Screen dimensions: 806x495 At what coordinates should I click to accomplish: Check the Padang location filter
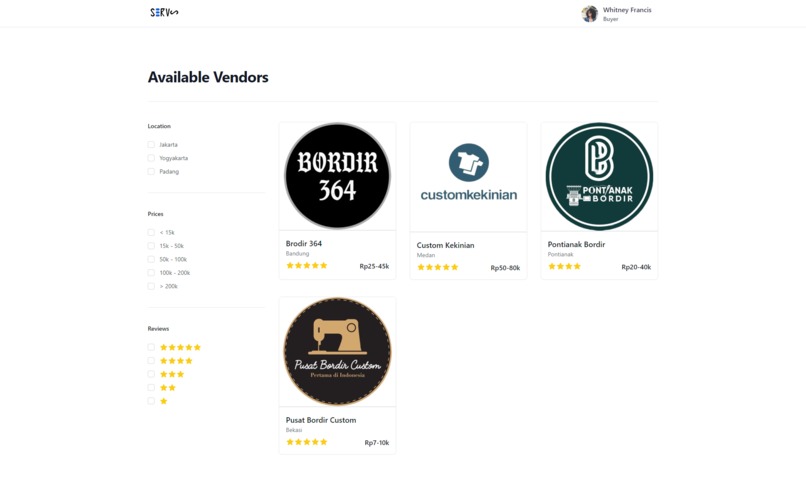click(151, 172)
